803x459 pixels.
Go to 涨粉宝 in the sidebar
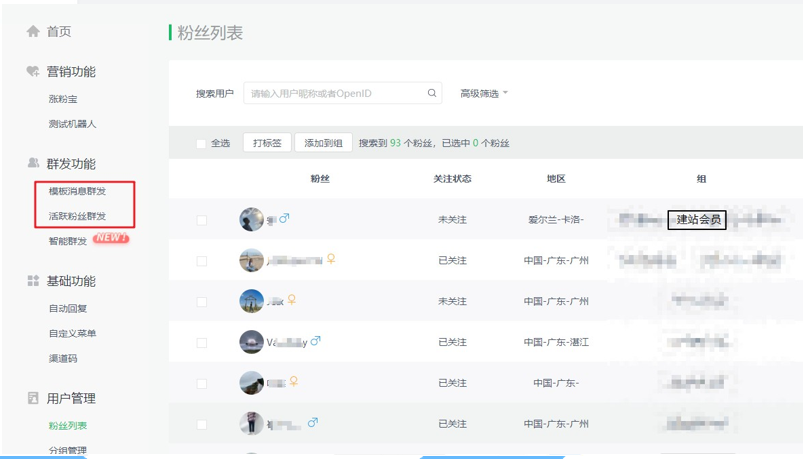(x=63, y=99)
